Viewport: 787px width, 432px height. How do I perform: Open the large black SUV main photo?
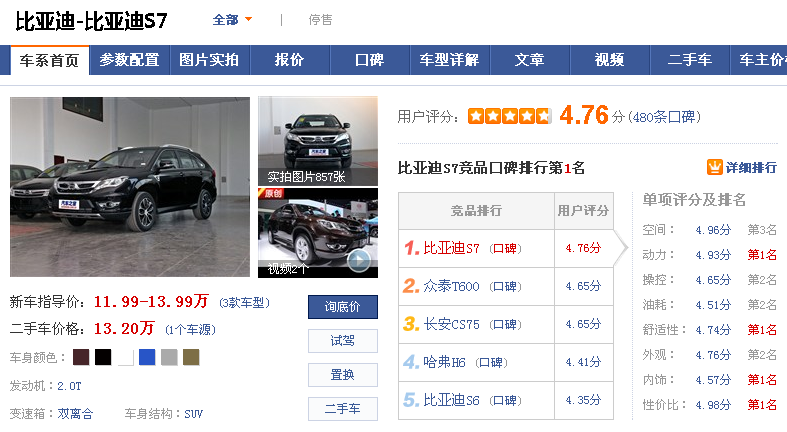[x=130, y=187]
